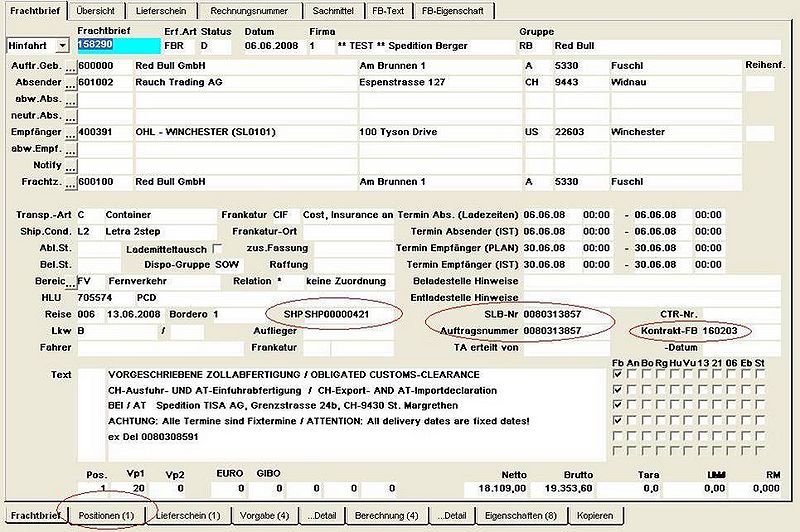This screenshot has width=800, height=532.
Task: Click the Frachtbrief number field 158290
Action: [x=118, y=45]
